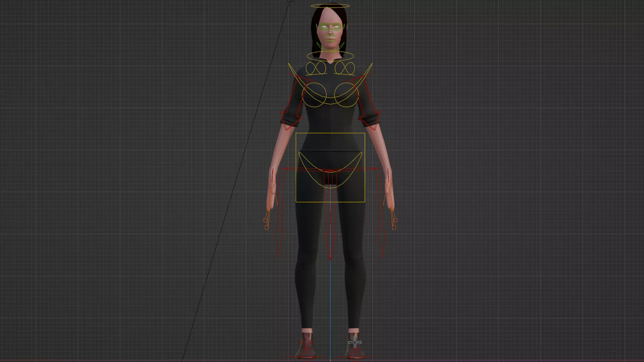Select the yellow square torso control

coord(330,168)
